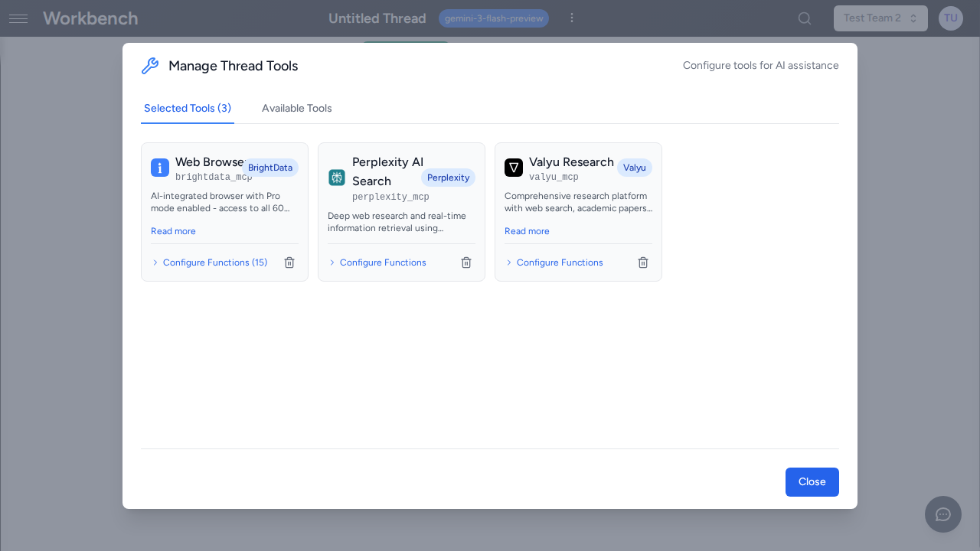Screen dimensions: 980x551
Task: Click the Perplexity AI Search tool icon
Action: [336, 177]
